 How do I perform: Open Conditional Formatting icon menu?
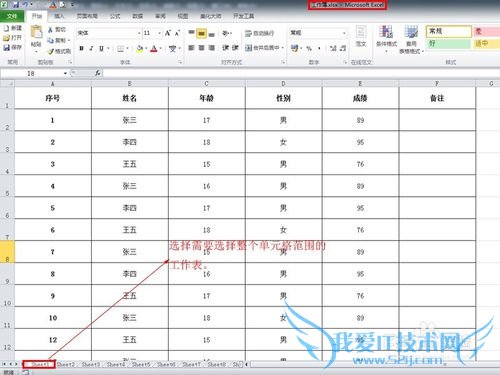[386, 32]
